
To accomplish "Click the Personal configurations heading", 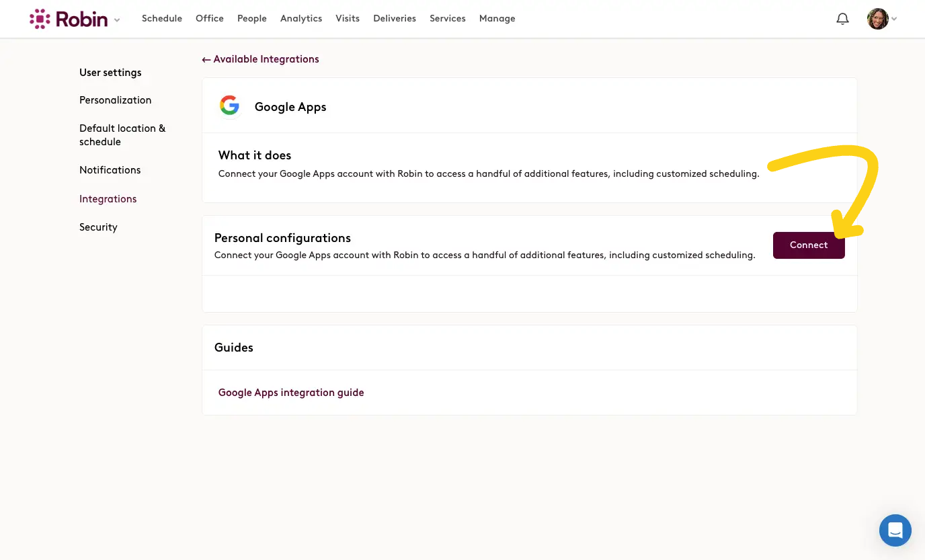I will click(x=282, y=238).
